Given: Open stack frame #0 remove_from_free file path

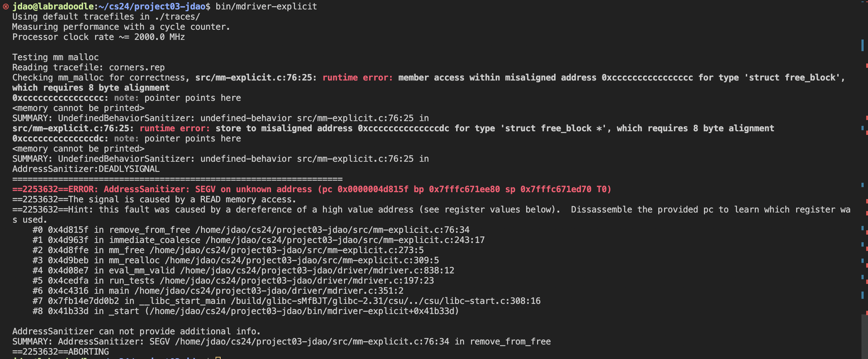Looking at the screenshot, I should pos(332,230).
